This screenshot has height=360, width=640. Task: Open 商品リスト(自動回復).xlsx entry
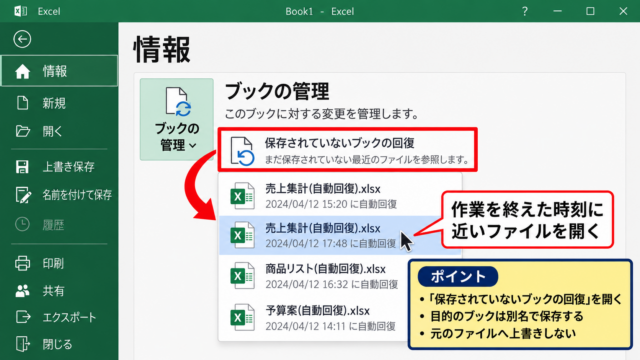coord(340,276)
